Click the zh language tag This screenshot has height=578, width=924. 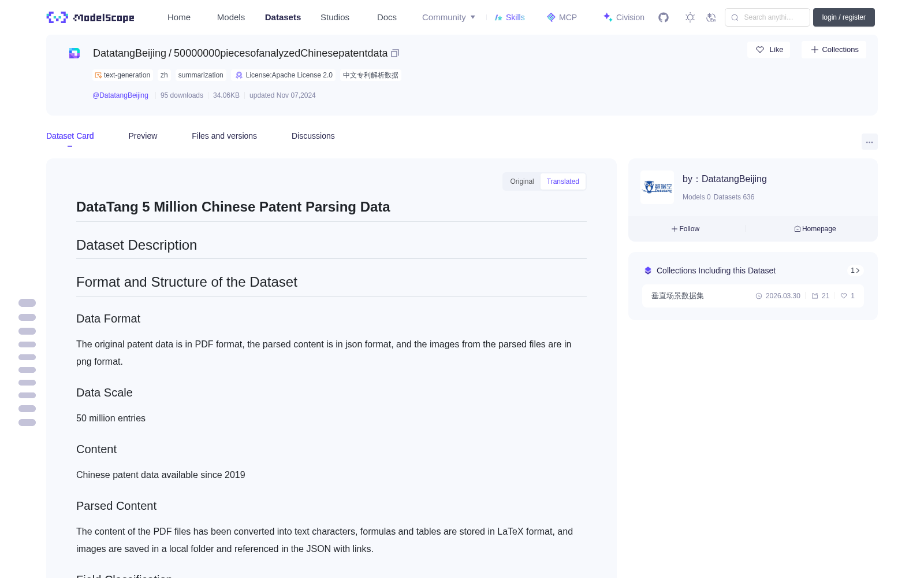click(164, 75)
